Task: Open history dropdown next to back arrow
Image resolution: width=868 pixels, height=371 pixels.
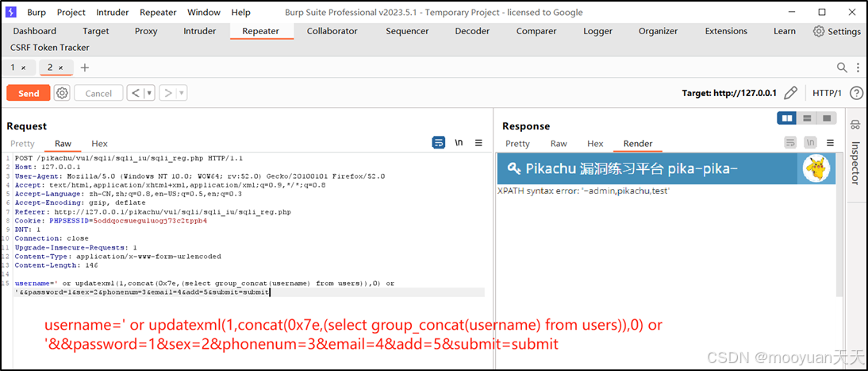Action: coord(149,93)
